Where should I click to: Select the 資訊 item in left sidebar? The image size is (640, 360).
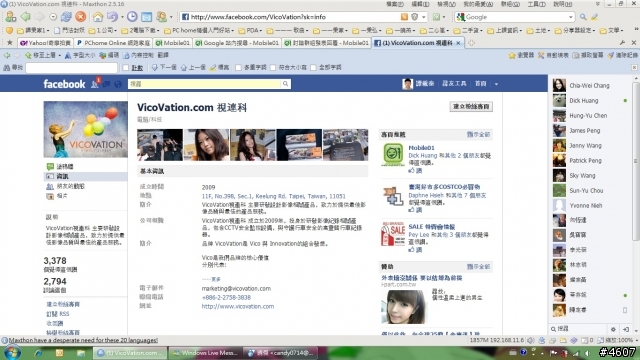pyautogui.click(x=85, y=176)
